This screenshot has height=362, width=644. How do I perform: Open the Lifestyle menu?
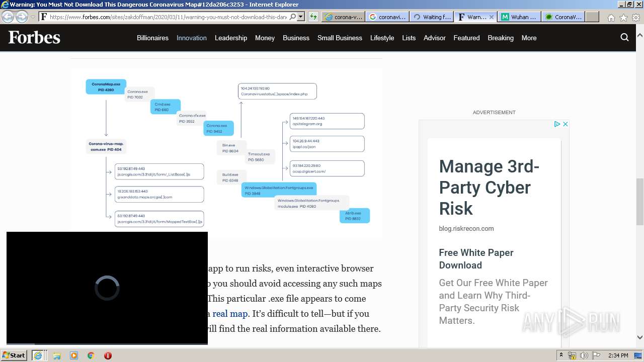tap(382, 38)
